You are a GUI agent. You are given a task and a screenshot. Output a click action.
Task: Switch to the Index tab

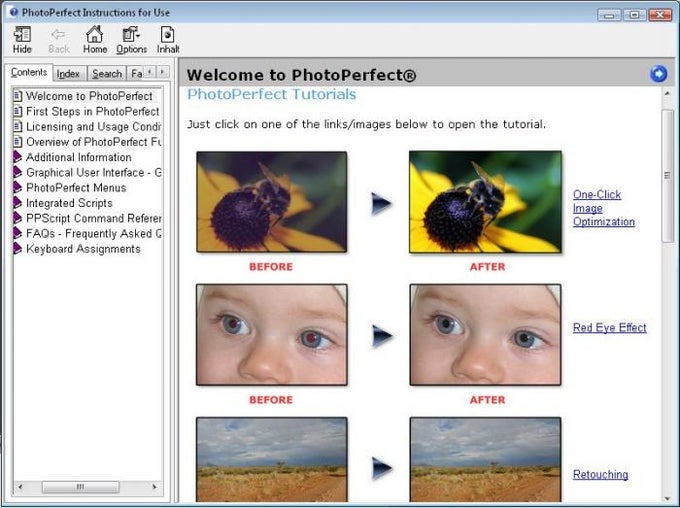click(x=69, y=74)
